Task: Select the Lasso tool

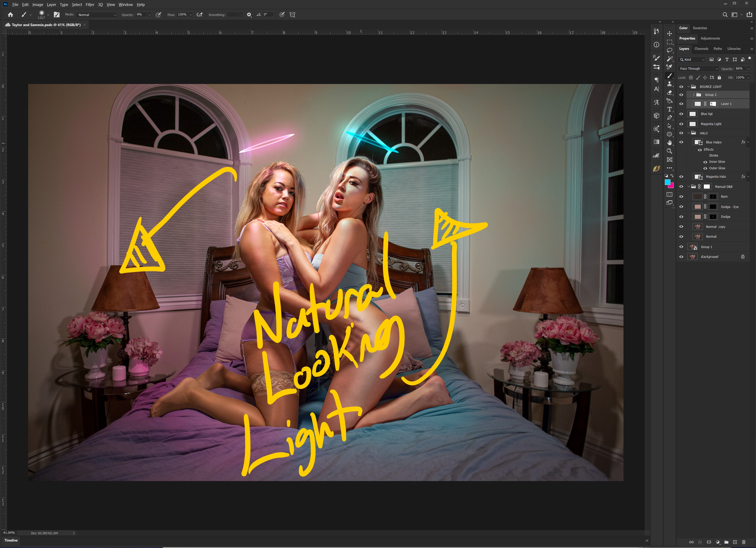Action: tap(669, 50)
